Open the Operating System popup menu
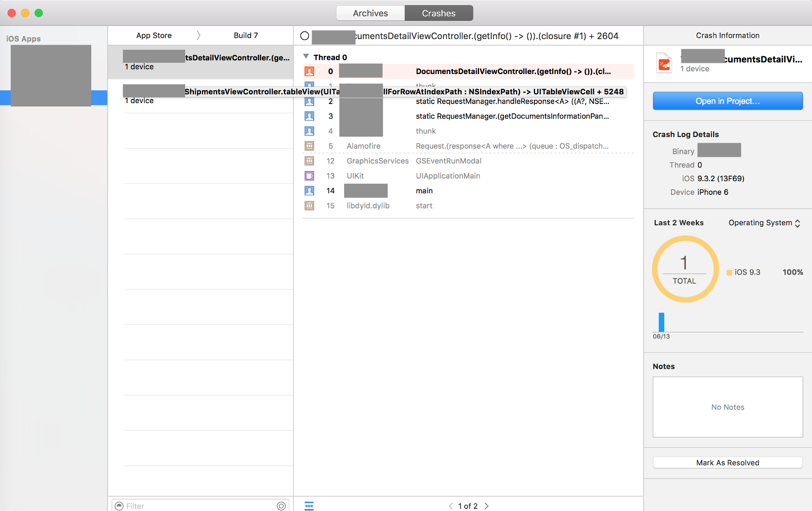 point(764,223)
